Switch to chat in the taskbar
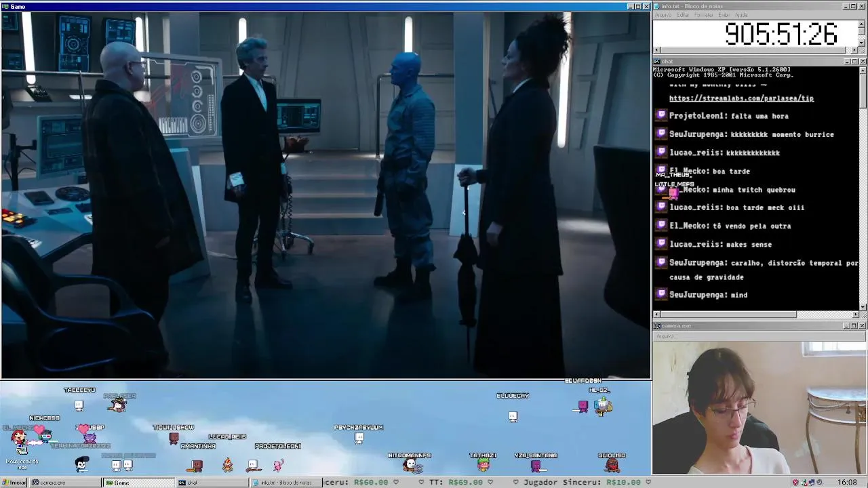 (212, 483)
